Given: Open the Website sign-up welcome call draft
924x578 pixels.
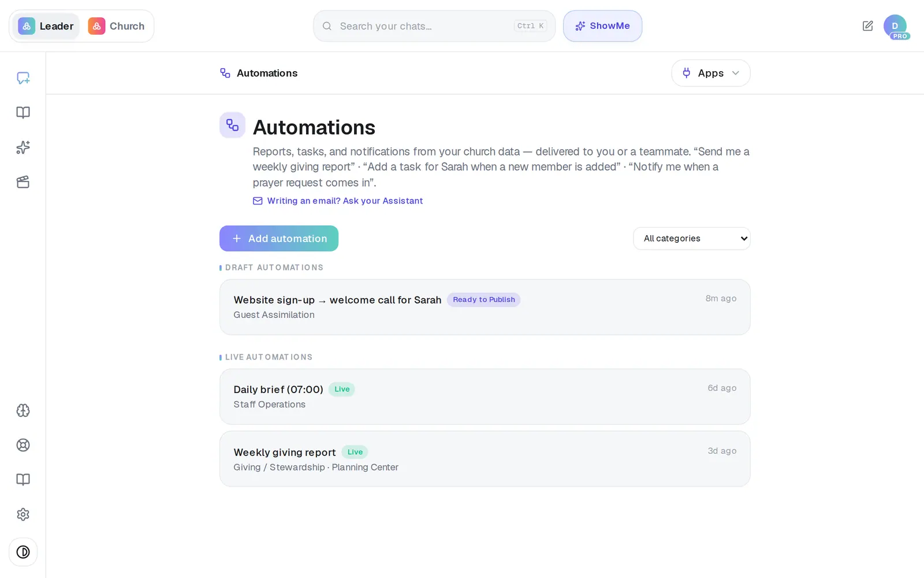Looking at the screenshot, I should [485, 307].
